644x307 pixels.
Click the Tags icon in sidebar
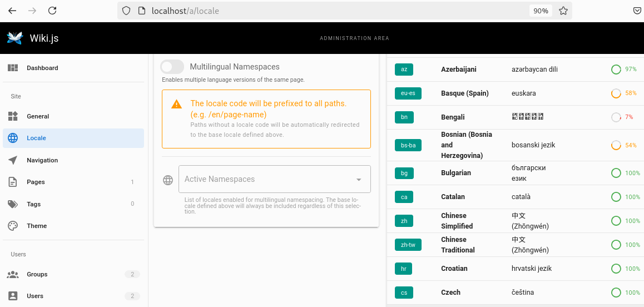pos(13,204)
